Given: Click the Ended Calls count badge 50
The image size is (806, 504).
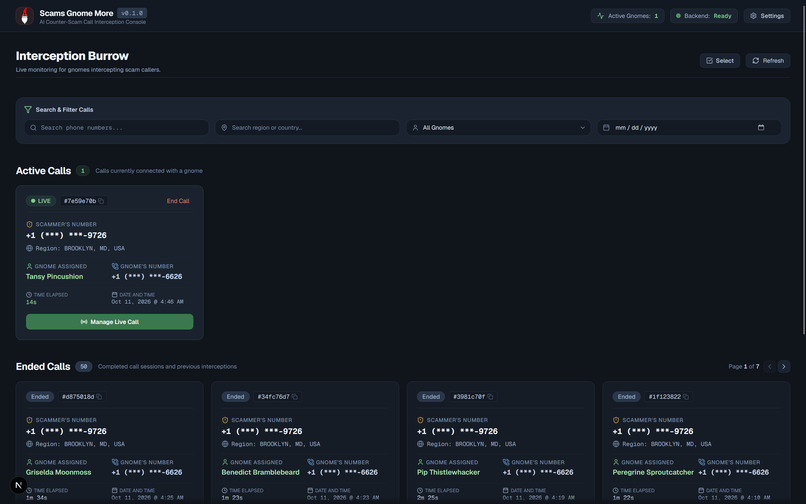Looking at the screenshot, I should pyautogui.click(x=83, y=367).
